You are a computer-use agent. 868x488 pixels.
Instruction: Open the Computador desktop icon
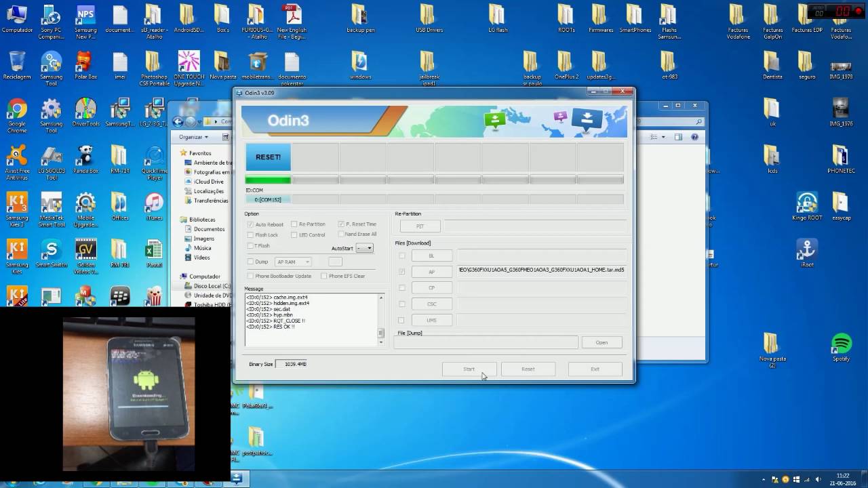17,19
